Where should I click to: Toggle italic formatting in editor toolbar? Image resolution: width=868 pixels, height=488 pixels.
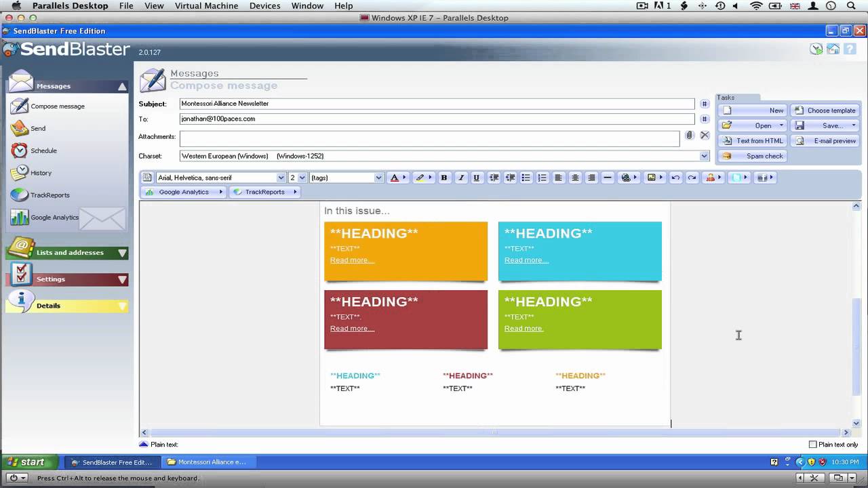pyautogui.click(x=461, y=178)
